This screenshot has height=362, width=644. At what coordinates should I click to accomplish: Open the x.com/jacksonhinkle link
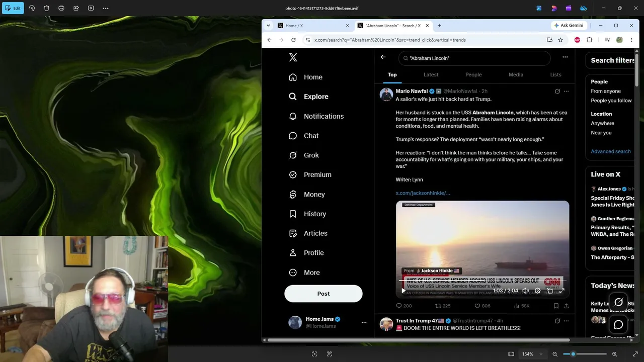tap(423, 193)
